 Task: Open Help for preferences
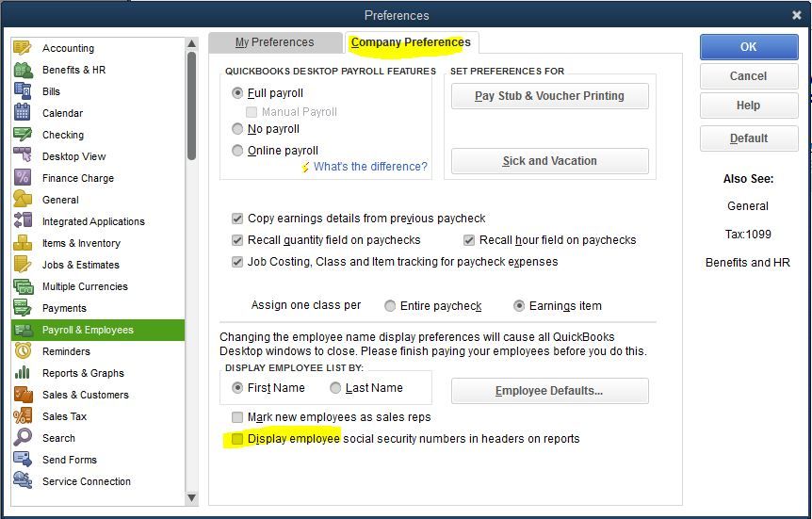[749, 105]
